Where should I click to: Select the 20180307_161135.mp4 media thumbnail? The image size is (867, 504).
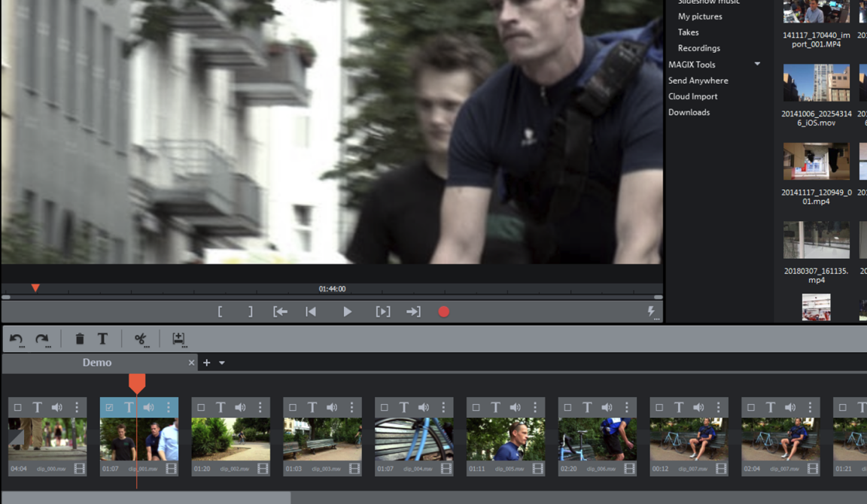point(816,240)
